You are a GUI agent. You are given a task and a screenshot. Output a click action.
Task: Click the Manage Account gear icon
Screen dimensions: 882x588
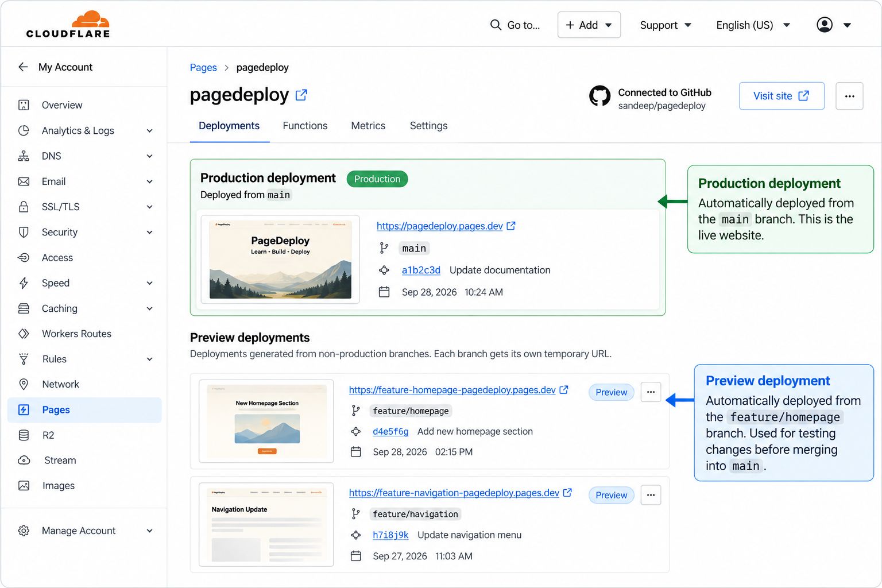coord(24,531)
